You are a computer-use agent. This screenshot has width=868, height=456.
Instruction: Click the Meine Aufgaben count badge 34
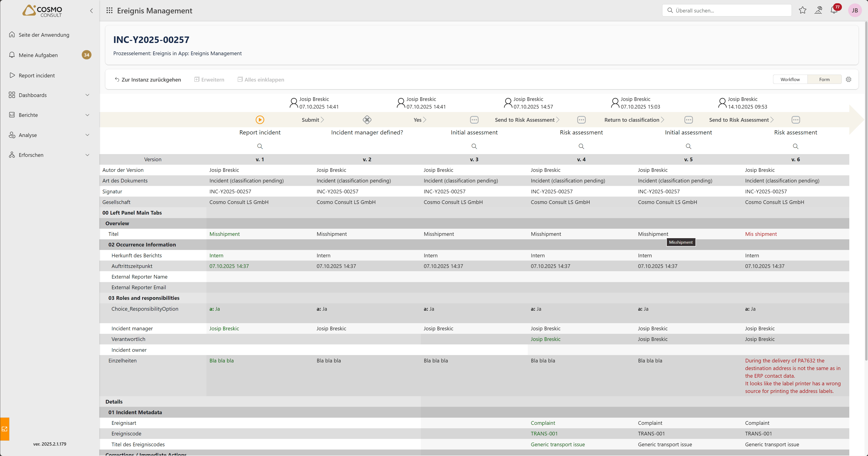pyautogui.click(x=87, y=55)
